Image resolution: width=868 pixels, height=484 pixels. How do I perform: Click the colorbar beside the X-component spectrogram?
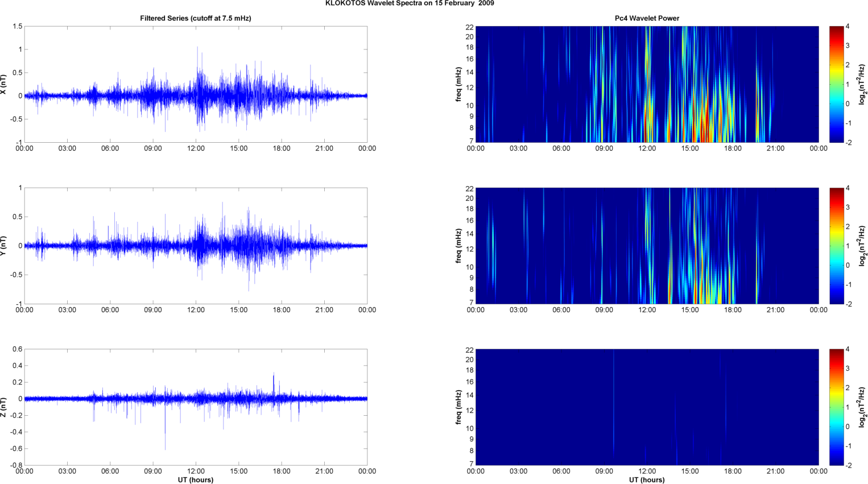point(836,84)
